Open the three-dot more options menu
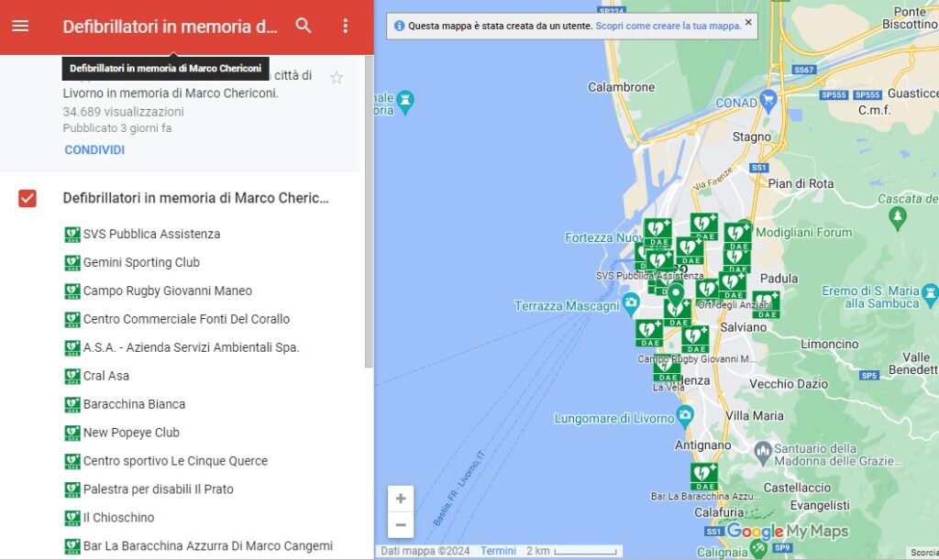 (346, 26)
